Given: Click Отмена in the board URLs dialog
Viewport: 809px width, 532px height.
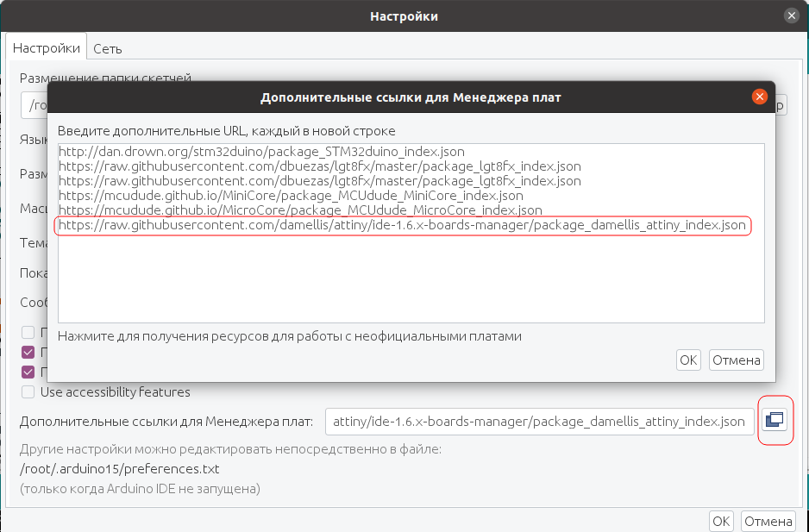Looking at the screenshot, I should click(737, 360).
